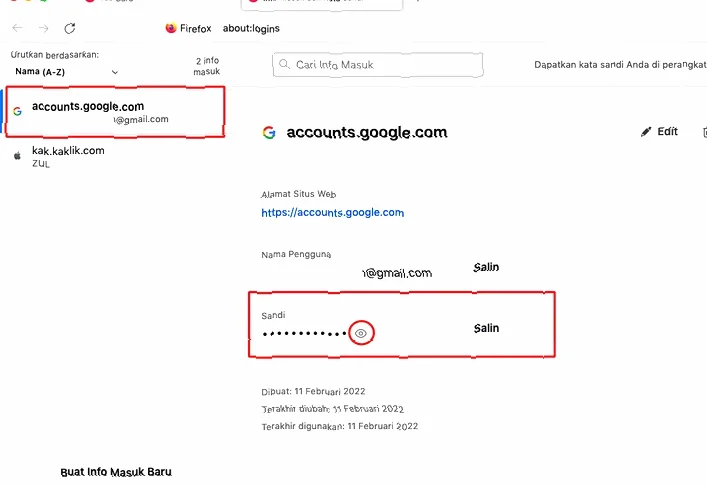Click 'Terakhir digunakan: 11 Februari 2022' text
This screenshot has height=484, width=707.
(x=340, y=426)
